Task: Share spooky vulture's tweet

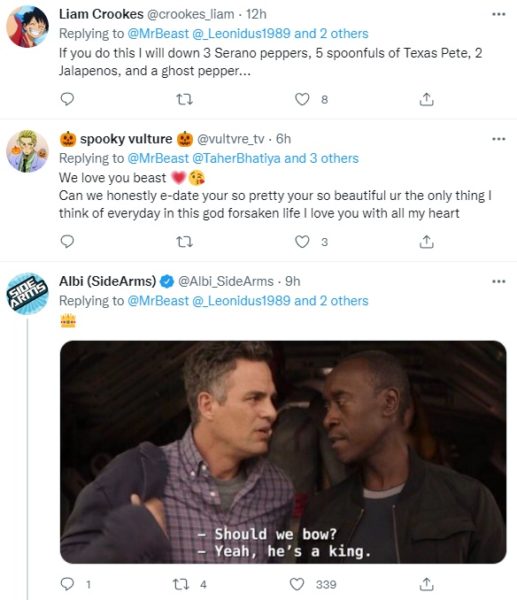Action: pos(426,242)
